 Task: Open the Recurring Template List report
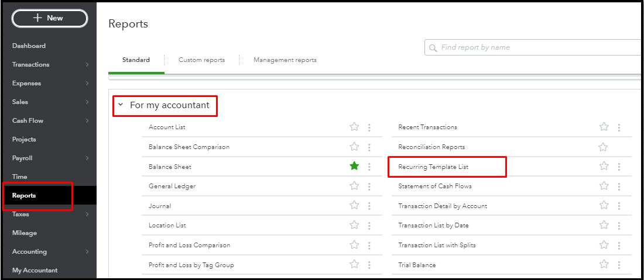pyautogui.click(x=433, y=167)
